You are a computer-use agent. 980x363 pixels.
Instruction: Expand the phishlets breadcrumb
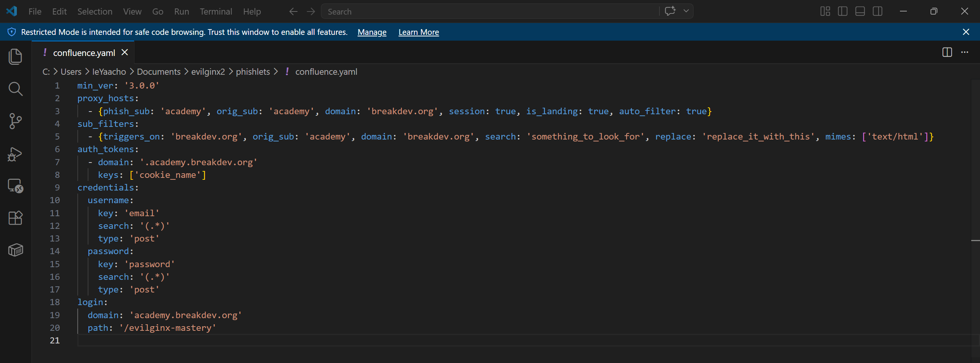(253, 72)
